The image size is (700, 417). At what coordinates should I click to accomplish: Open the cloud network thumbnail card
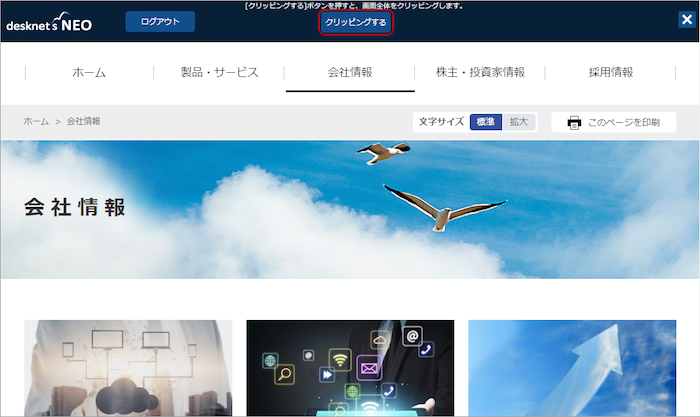pos(128,367)
